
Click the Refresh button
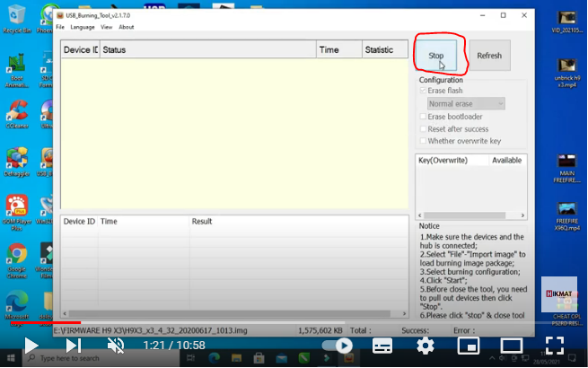[x=489, y=56]
